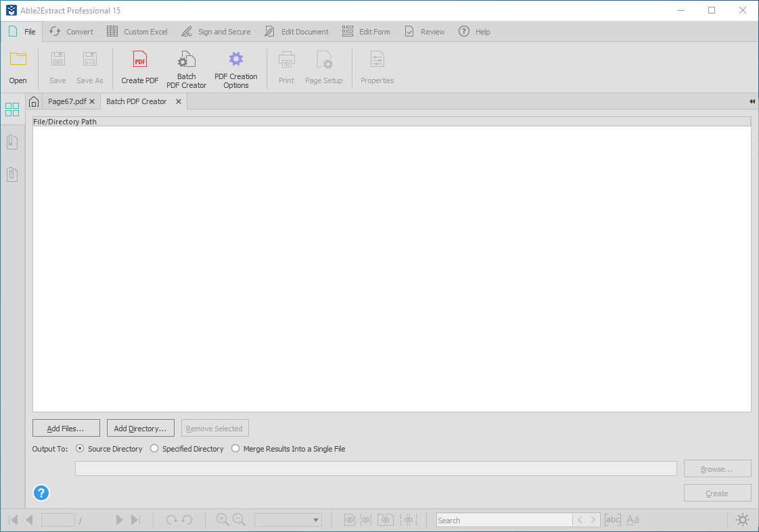Open the blue help bubble
Image resolution: width=759 pixels, height=532 pixels.
pos(41,493)
